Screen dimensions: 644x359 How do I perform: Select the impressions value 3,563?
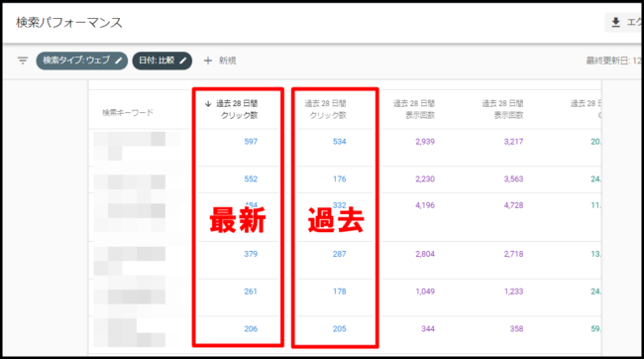tap(514, 179)
